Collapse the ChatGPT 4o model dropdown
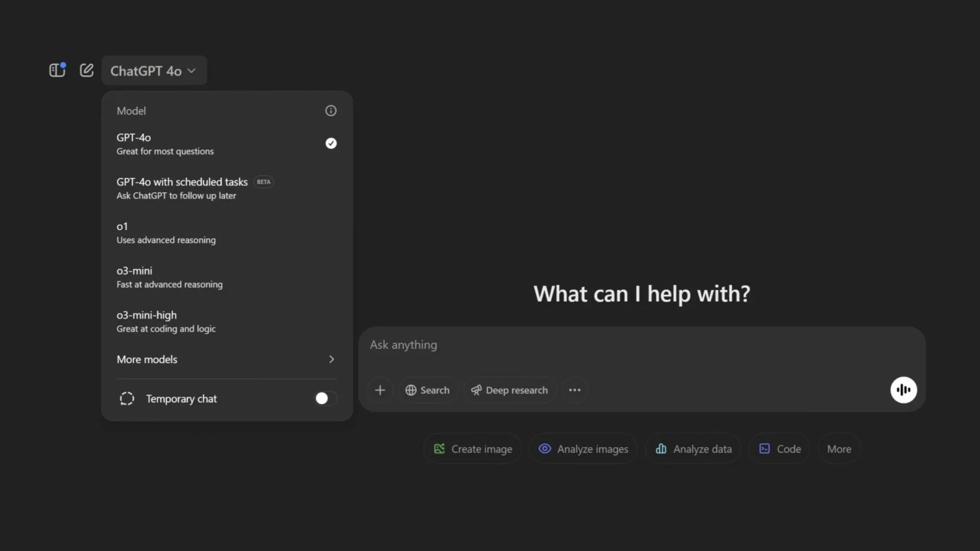This screenshot has width=980, height=551. pyautogui.click(x=154, y=71)
